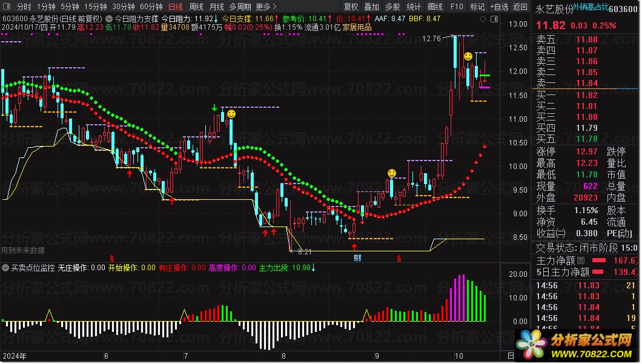Open the 买卖点位监控 indicator dropdown icon
Viewport: 642px width, 364px height.
pyautogui.click(x=5, y=268)
